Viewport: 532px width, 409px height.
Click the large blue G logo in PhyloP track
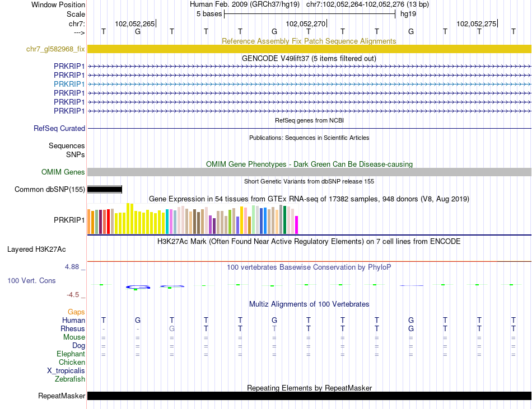138,286
